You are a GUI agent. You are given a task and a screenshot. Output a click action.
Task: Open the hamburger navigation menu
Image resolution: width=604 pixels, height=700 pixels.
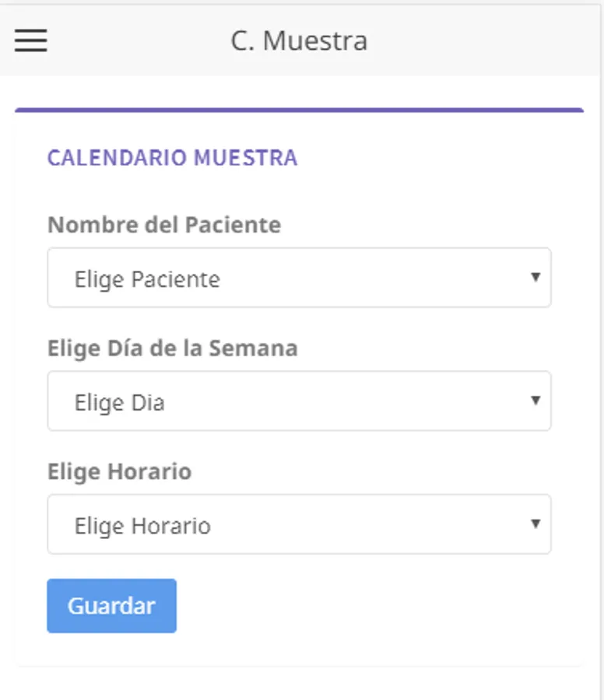click(31, 40)
